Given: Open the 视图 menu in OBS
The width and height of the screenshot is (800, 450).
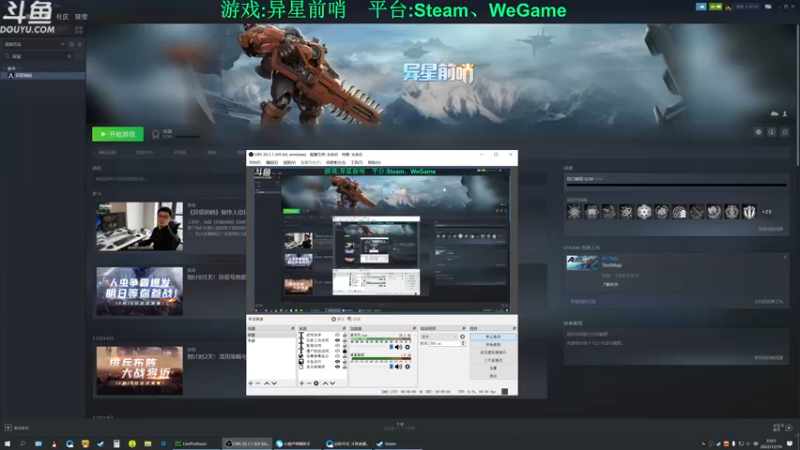Looking at the screenshot, I should pyautogui.click(x=289, y=162).
